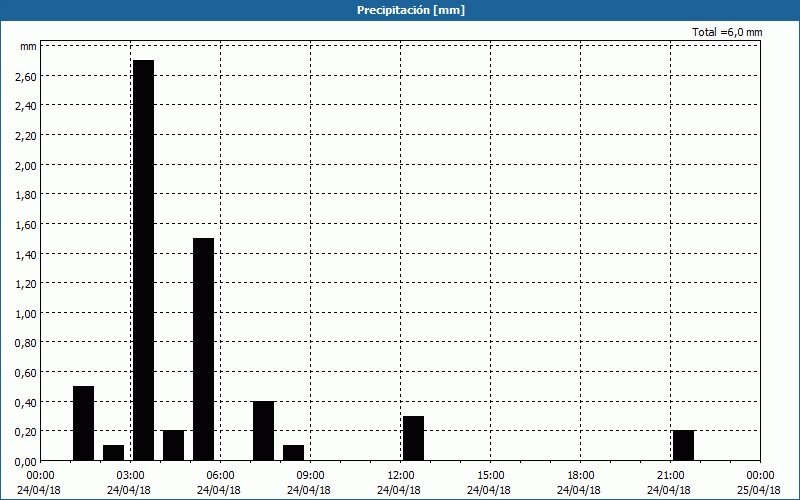Image resolution: width=800 pixels, height=500 pixels.
Task: Select the 1,50 mm bar before 06:00
Action: pos(204,349)
